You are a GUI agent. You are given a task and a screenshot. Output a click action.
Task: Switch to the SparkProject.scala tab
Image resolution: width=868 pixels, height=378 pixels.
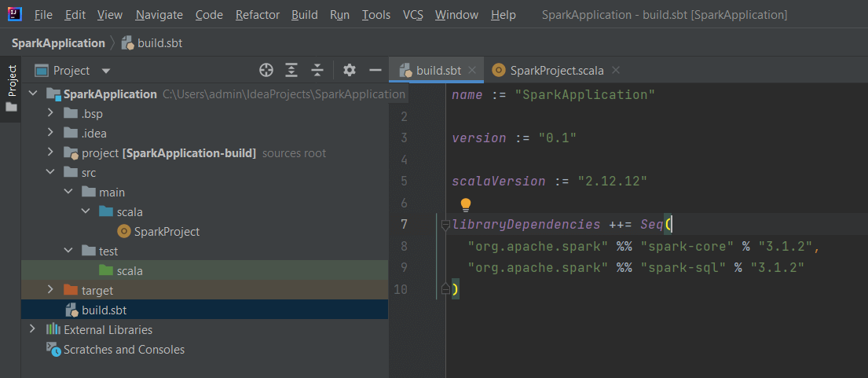556,70
